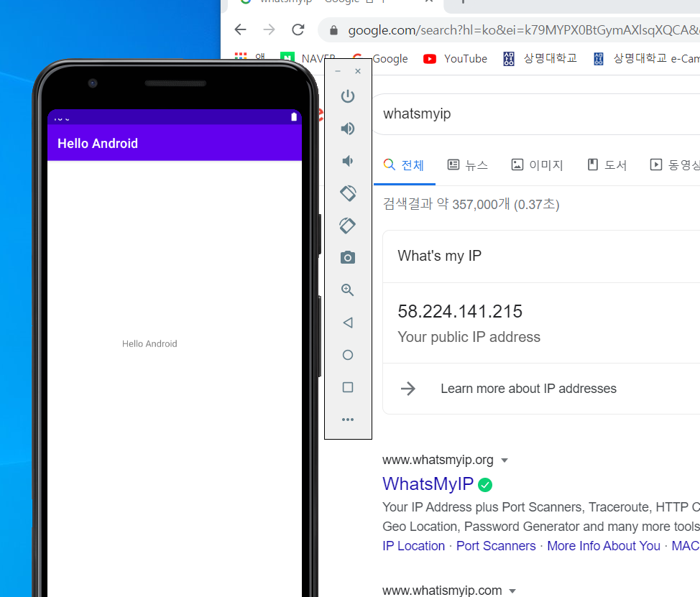Viewport: 700px width, 597px height.
Task: Tap the emulator Back triangle button
Action: pyautogui.click(x=348, y=323)
